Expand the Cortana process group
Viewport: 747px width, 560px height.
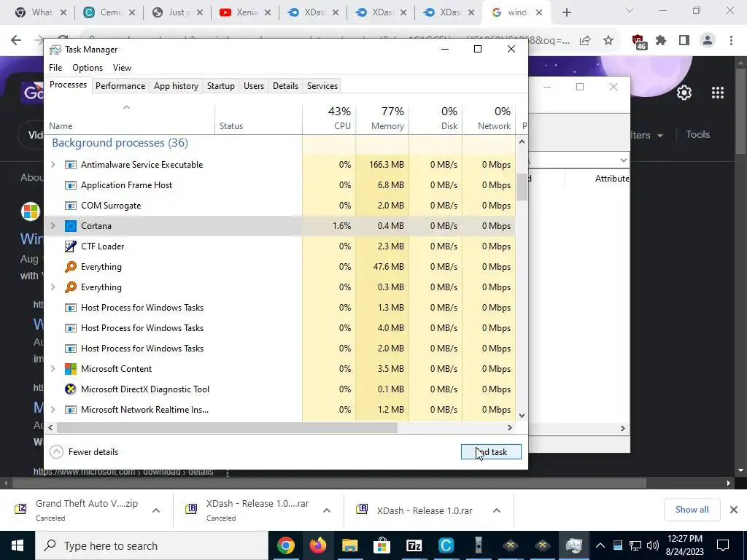point(53,226)
